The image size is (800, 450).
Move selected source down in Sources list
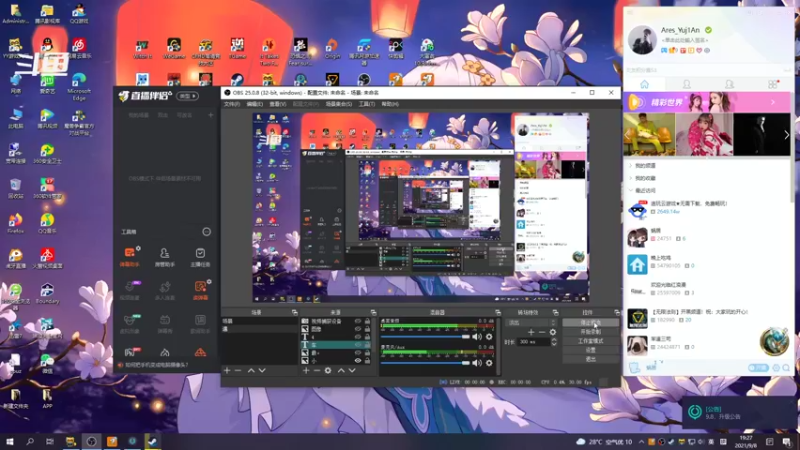(352, 370)
